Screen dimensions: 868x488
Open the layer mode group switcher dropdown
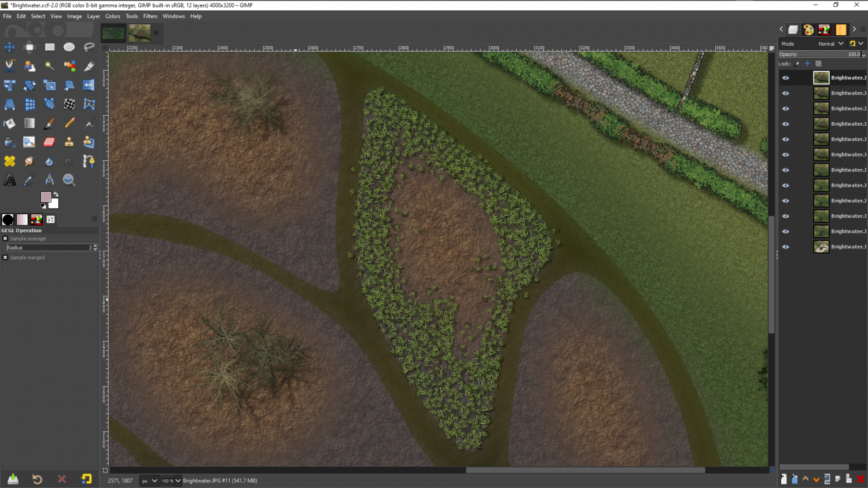pyautogui.click(x=856, y=44)
